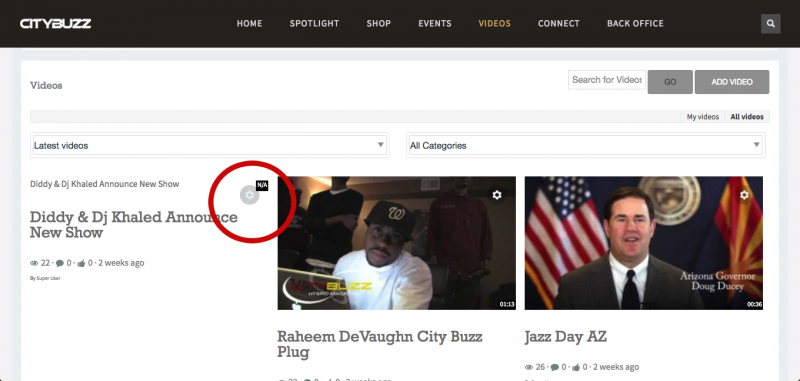
Task: Open SHOP menu item
Action: [379, 23]
